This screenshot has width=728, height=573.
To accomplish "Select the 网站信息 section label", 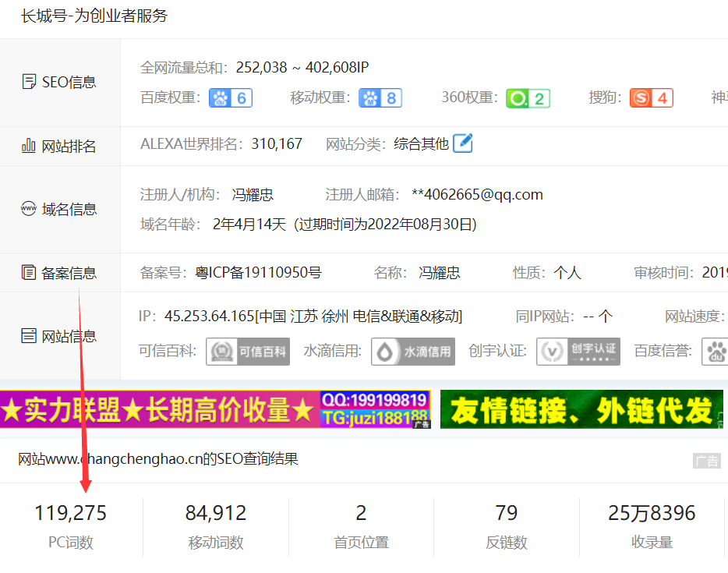I will click(59, 336).
